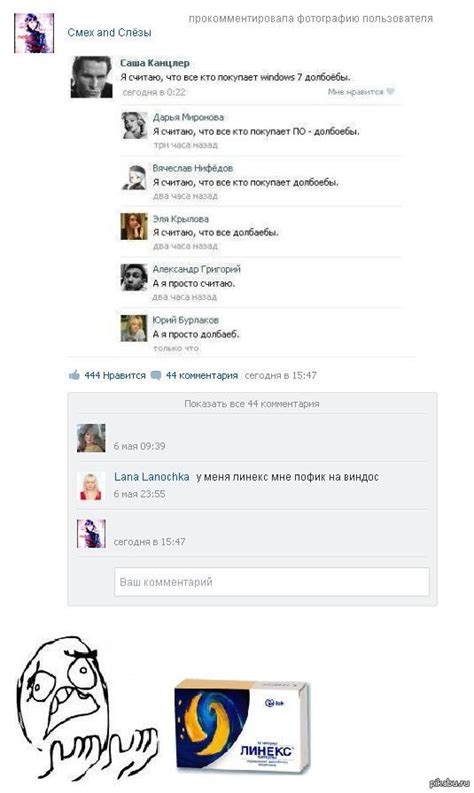Open Эля Крылова's profile name

coord(181,219)
